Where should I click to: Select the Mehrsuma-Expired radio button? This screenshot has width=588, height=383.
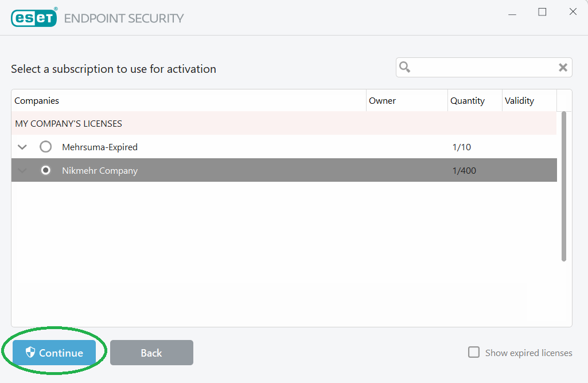(46, 147)
